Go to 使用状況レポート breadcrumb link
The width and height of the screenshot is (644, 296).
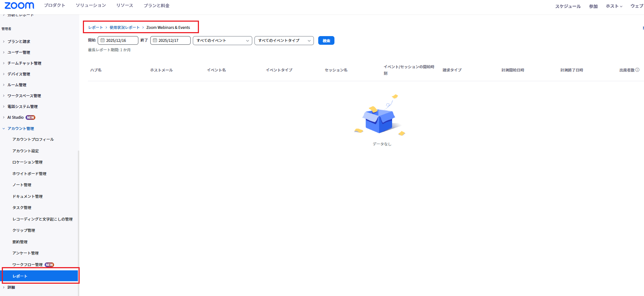pos(124,27)
